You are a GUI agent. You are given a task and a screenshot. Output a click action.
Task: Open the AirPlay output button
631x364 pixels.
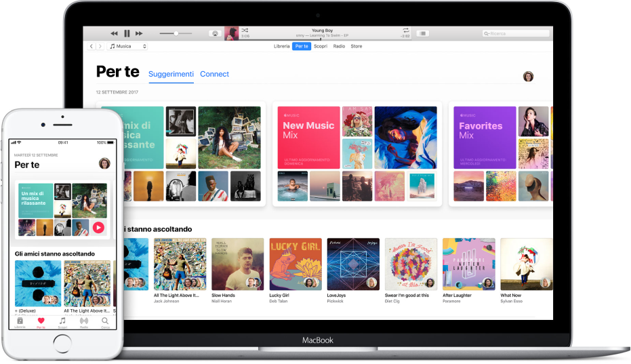216,33
